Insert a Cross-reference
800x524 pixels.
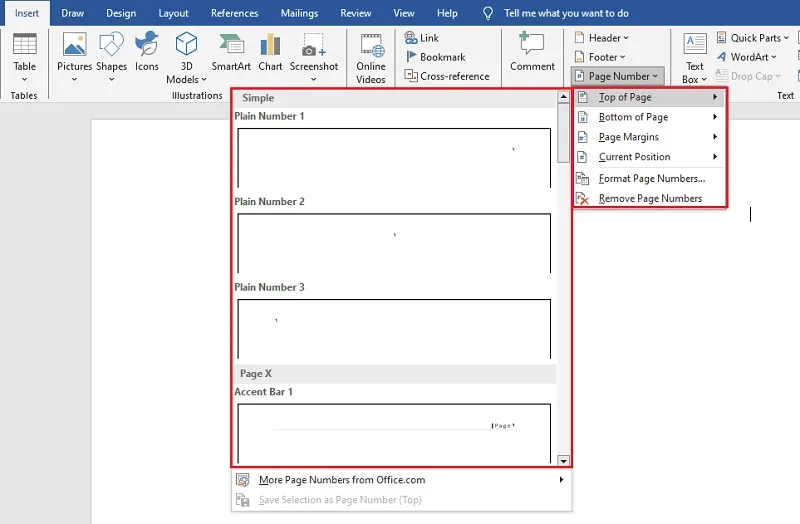click(447, 76)
